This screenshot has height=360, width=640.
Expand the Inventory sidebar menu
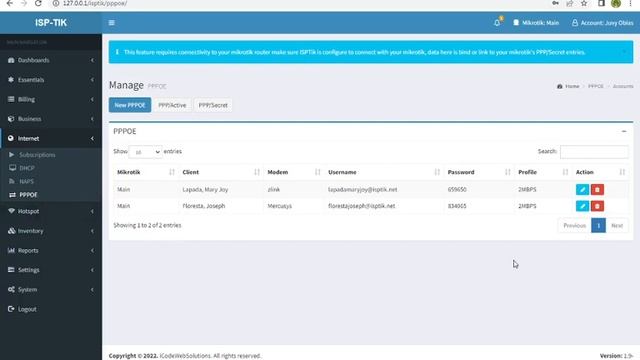coord(51,231)
